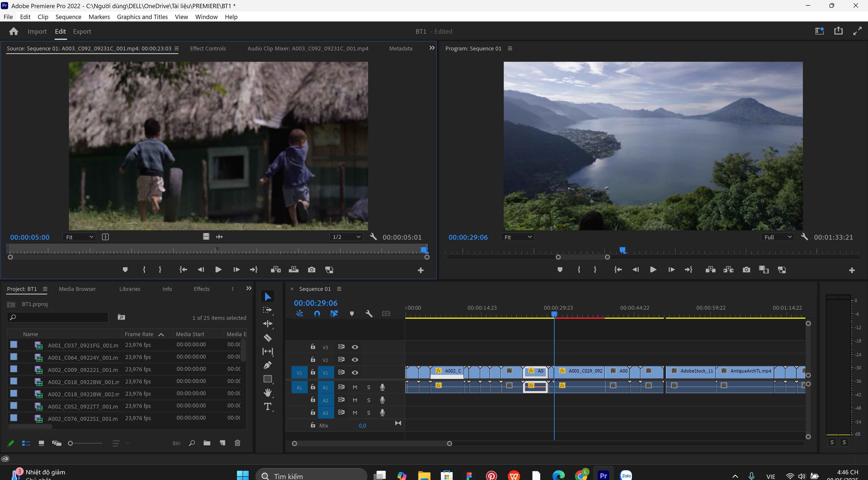Select AntiguaArchTL.mp4 clip in timeline
868x480 pixels.
click(x=745, y=372)
